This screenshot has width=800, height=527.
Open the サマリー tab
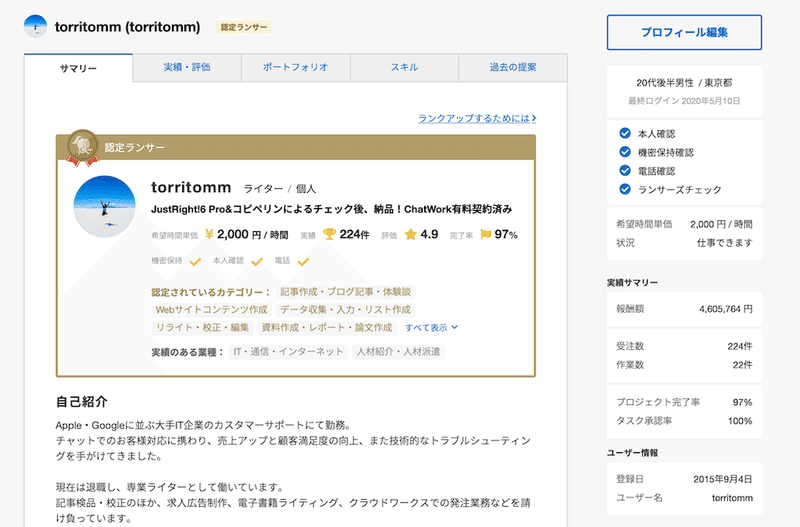pos(78,68)
